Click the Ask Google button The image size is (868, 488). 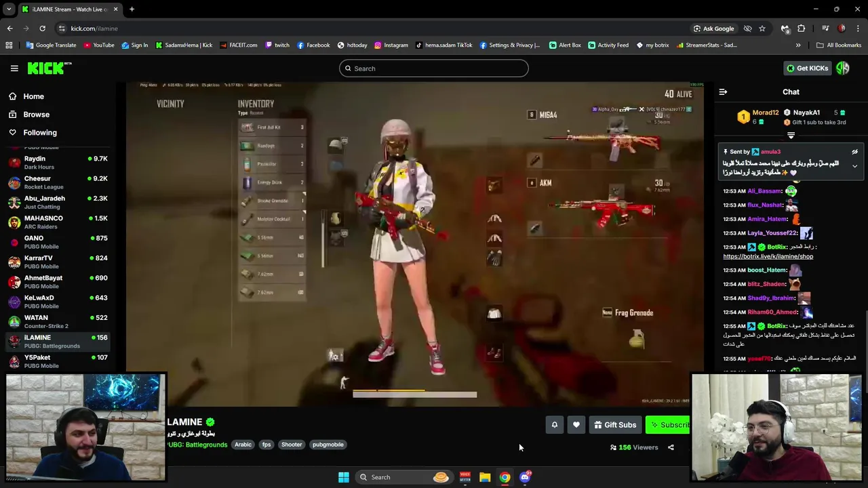(x=713, y=28)
